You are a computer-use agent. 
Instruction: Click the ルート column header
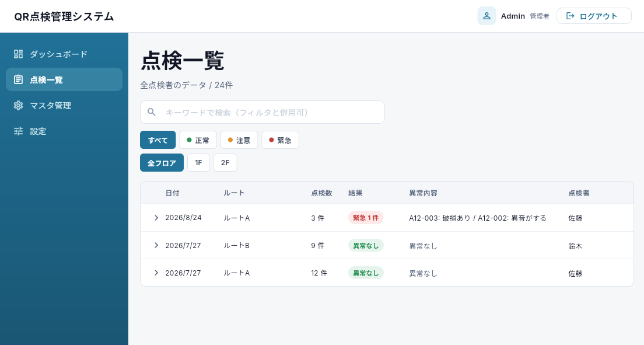pyautogui.click(x=234, y=193)
